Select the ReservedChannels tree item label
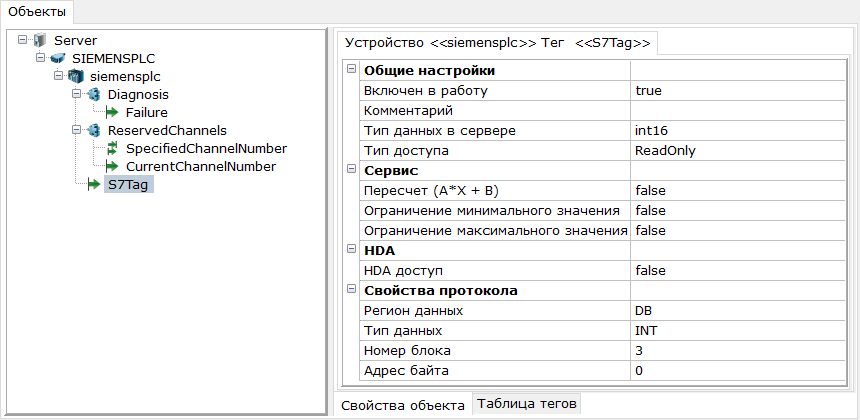 pyautogui.click(x=167, y=130)
